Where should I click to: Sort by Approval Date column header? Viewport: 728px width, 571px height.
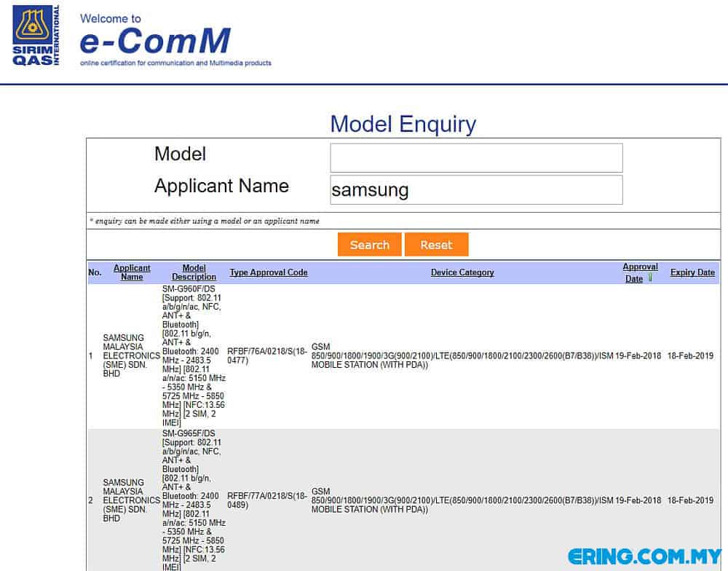pyautogui.click(x=639, y=272)
